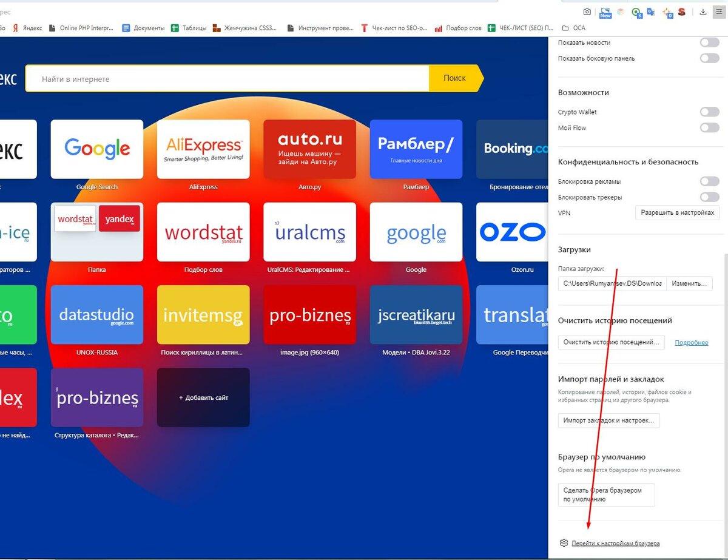The height and width of the screenshot is (560, 728).
Task: Open the Online PHP Interpr... bookmark
Action: (x=81, y=28)
